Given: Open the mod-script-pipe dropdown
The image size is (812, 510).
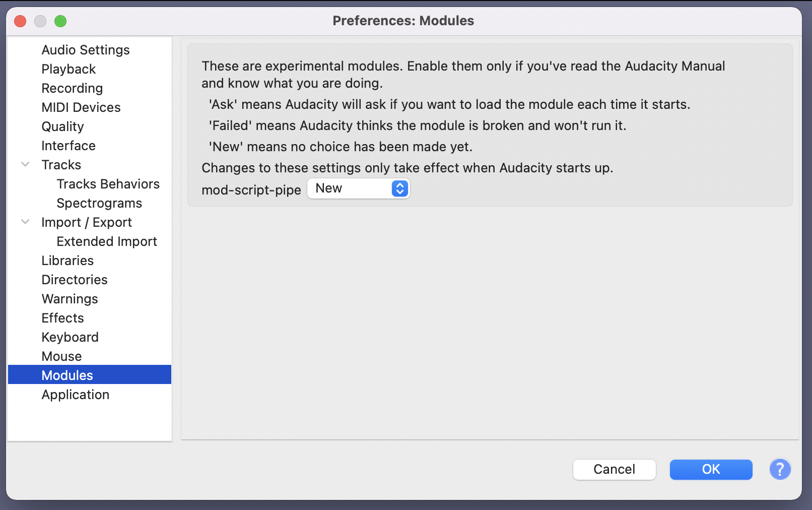Looking at the screenshot, I should tap(359, 188).
